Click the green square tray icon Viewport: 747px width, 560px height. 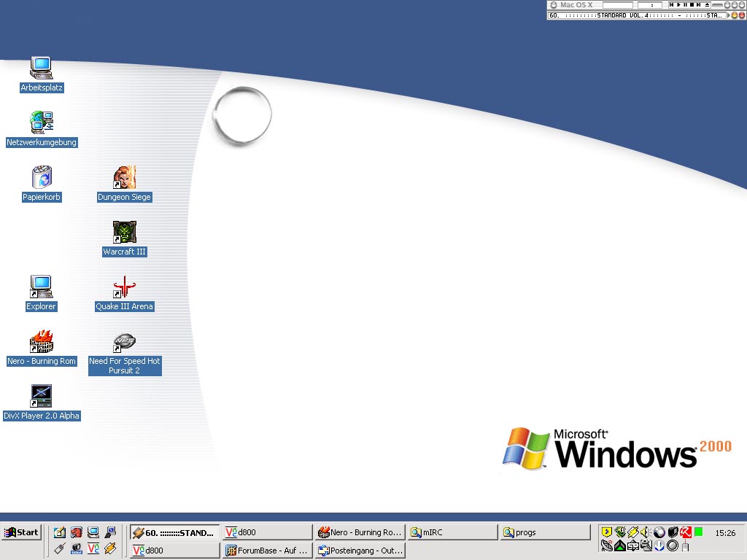[698, 532]
